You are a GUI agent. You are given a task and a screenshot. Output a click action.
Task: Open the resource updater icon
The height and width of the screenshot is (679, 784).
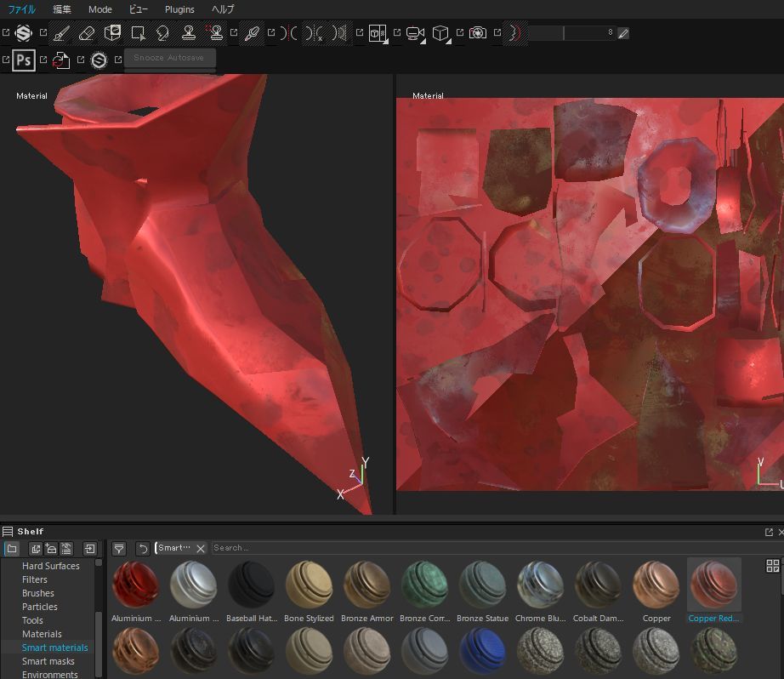pyautogui.click(x=61, y=60)
